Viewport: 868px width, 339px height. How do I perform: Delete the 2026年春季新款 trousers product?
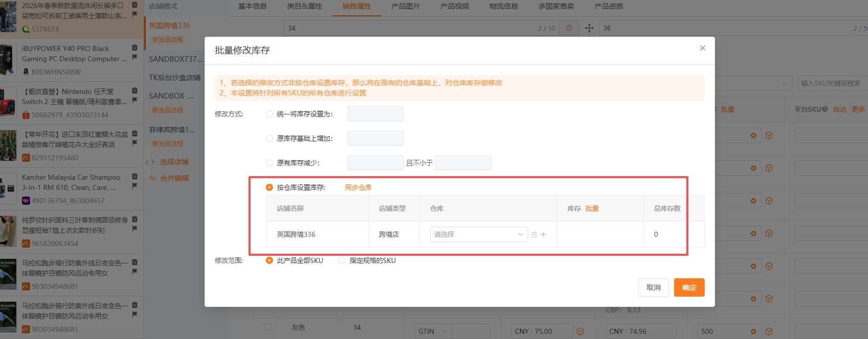tap(135, 5)
